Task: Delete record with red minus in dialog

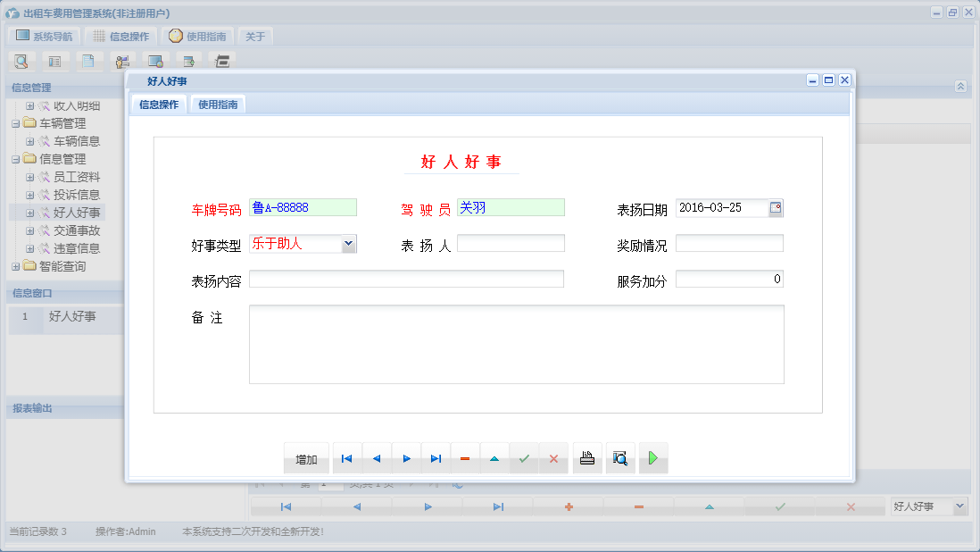Action: [x=465, y=459]
